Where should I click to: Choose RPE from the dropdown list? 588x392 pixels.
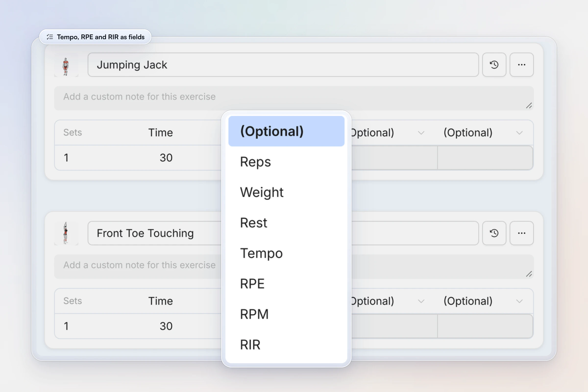(286, 284)
